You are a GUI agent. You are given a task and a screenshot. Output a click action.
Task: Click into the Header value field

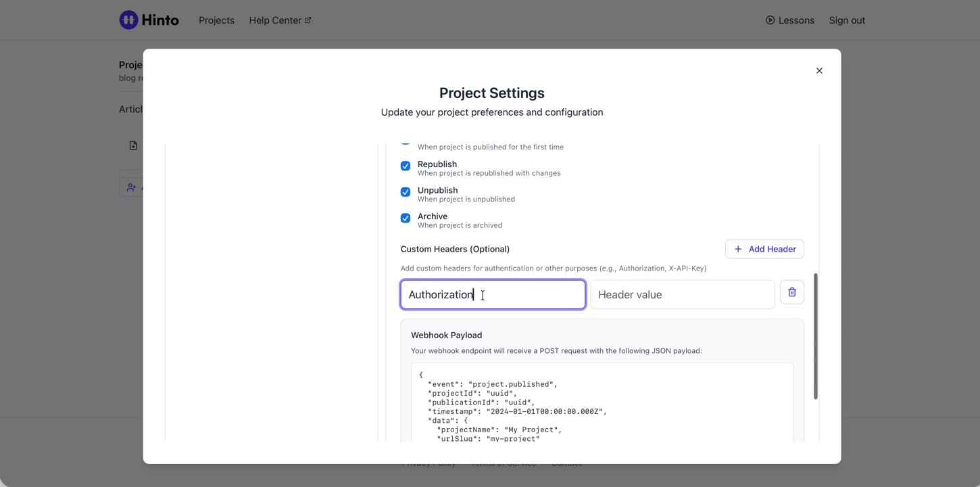click(682, 295)
